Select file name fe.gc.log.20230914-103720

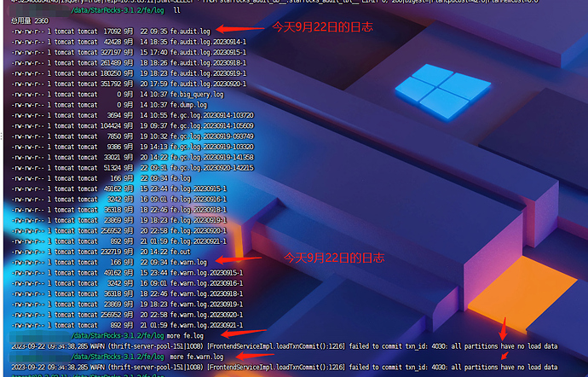coord(212,116)
